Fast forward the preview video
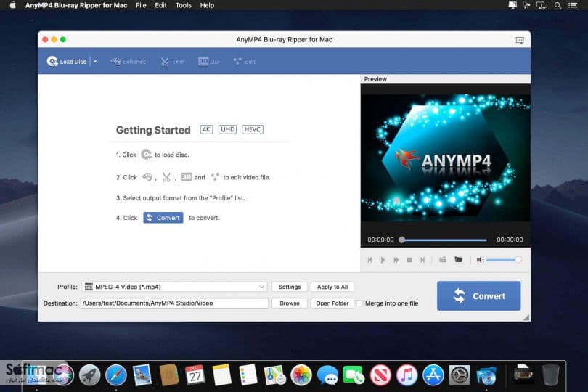This screenshot has height=392, width=588. pyautogui.click(x=396, y=260)
